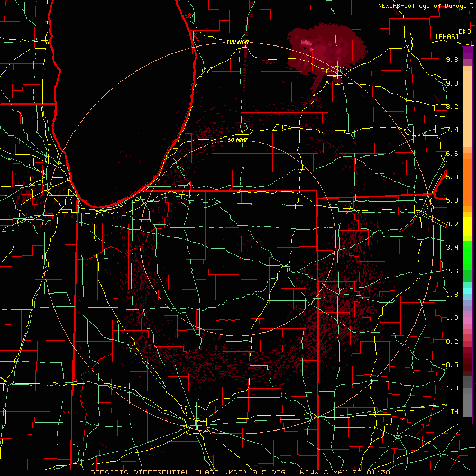Click the 2.6 value on the color scale

(x=452, y=271)
